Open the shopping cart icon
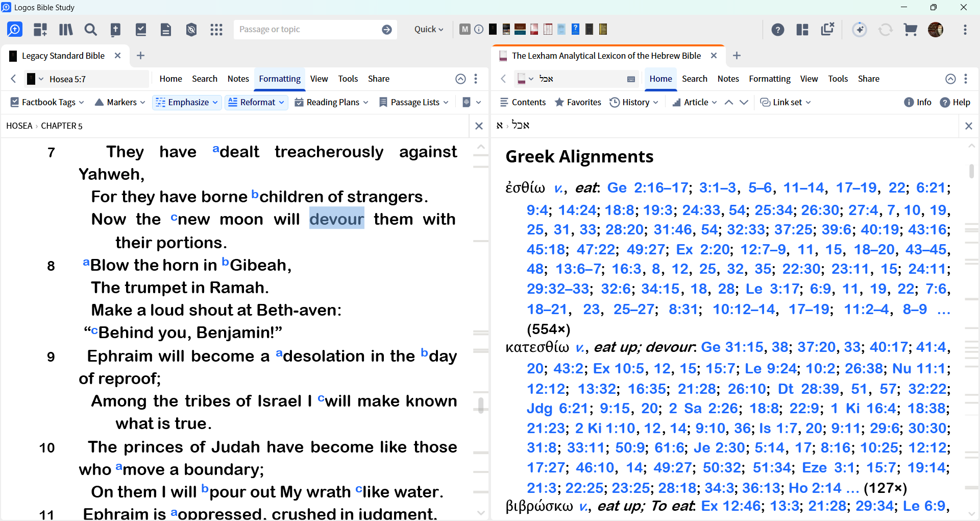This screenshot has height=521, width=980. [x=911, y=30]
